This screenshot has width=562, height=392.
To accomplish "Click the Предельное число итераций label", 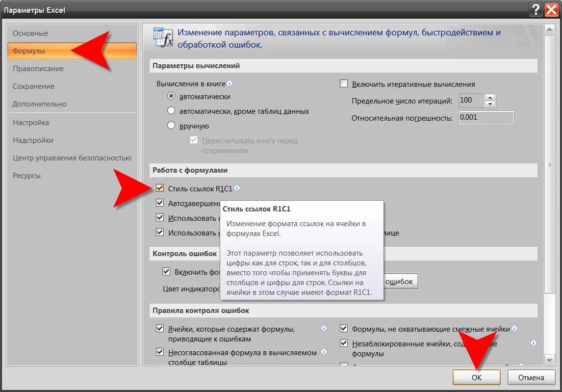I will coord(402,101).
